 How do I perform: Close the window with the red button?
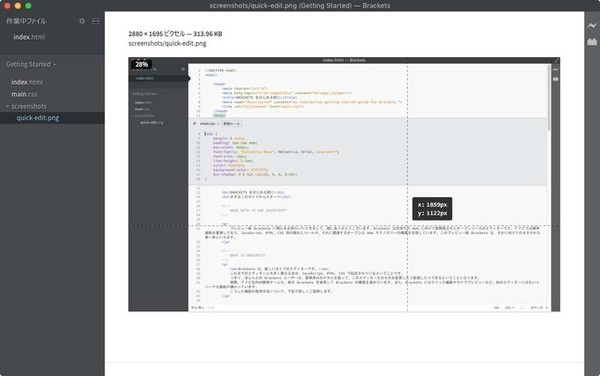click(7, 6)
